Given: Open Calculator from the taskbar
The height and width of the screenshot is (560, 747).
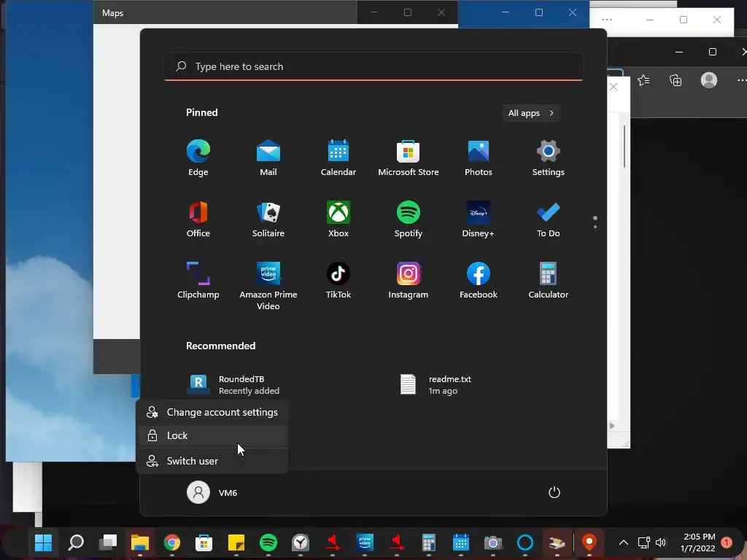Looking at the screenshot, I should [429, 542].
